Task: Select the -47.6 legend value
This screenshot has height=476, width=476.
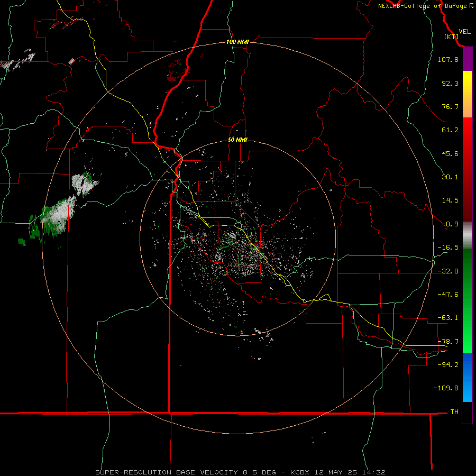Action: (x=448, y=295)
